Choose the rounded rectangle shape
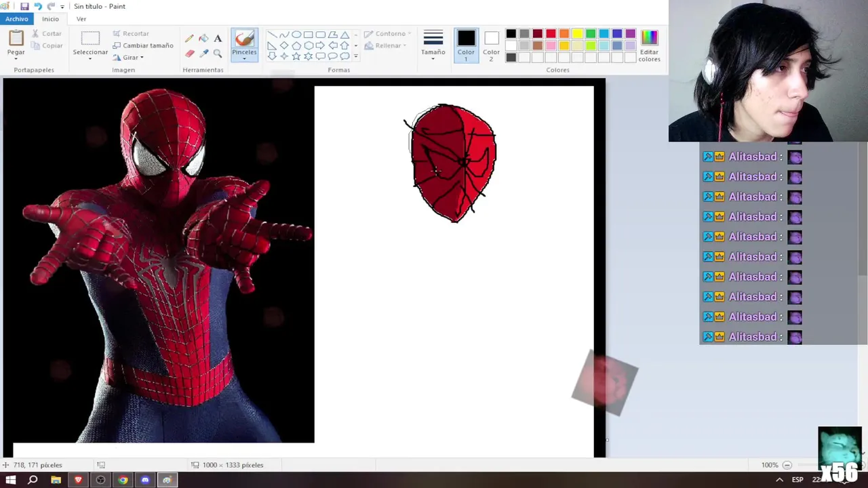This screenshot has width=868, height=488. [x=321, y=35]
